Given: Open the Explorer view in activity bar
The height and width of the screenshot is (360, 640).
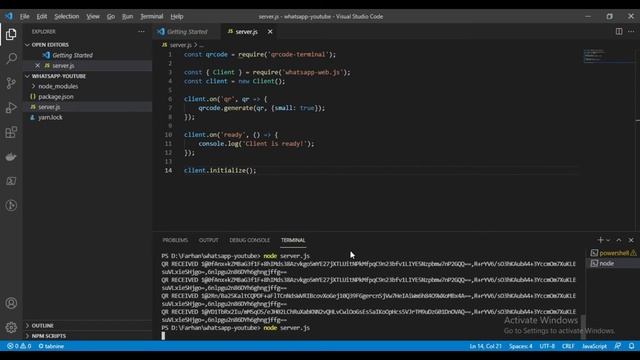Looking at the screenshot, I should (x=11, y=34).
